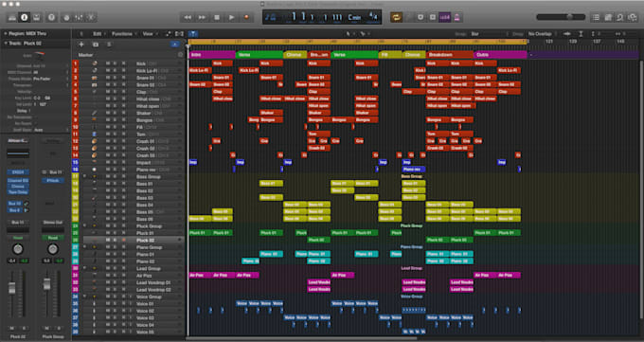Viewport: 644px width, 342px height.
Task: Adjust the Pluck 02 channel volume fader
Action: 12,288
